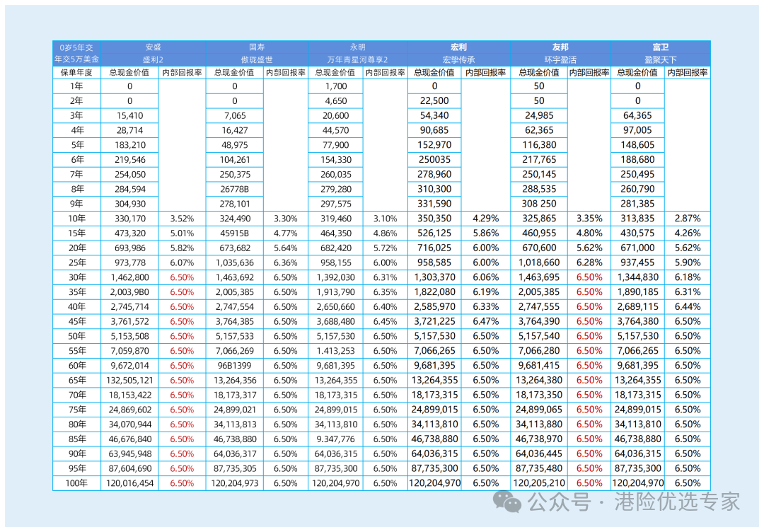This screenshot has height=532, width=764.
Task: Click the value 183,210
Action: coord(129,145)
